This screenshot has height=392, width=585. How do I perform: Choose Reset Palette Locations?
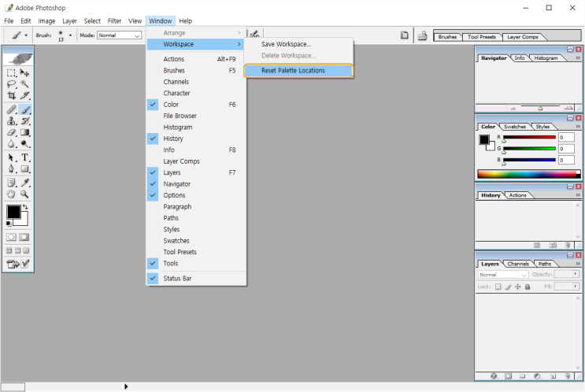pyautogui.click(x=298, y=71)
